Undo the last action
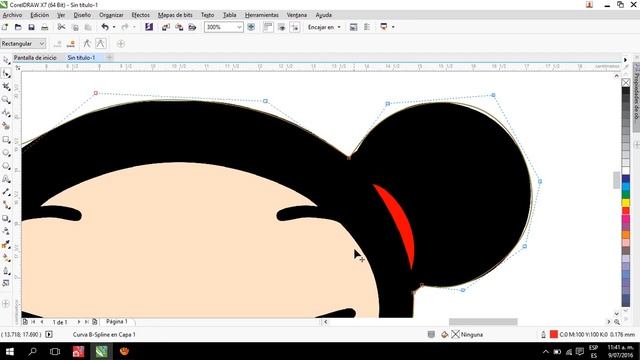640x360 pixels. [105, 27]
